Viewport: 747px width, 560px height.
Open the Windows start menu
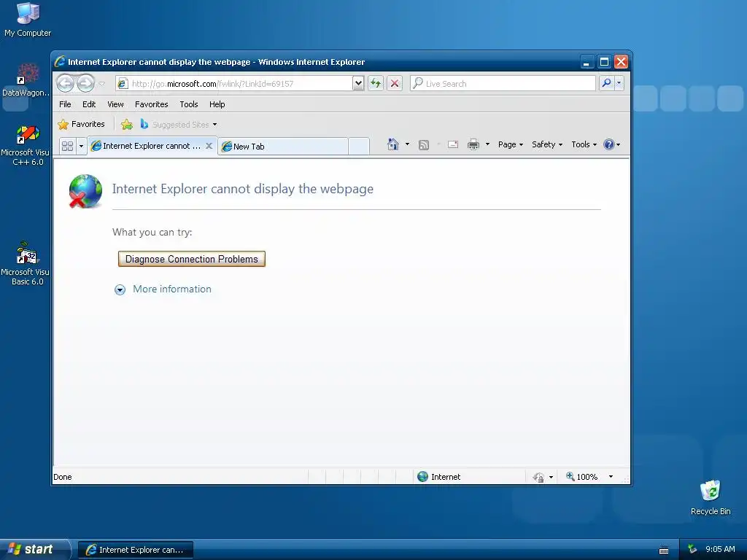tap(34, 550)
